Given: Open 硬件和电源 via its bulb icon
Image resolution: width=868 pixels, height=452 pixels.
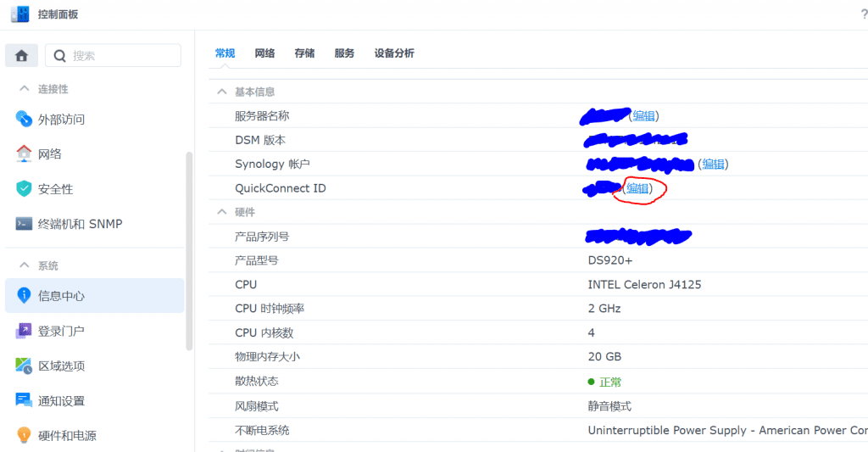Looking at the screenshot, I should [24, 435].
